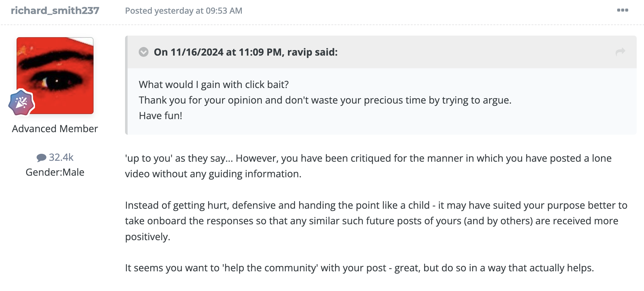Collapse the quoted ravip post
This screenshot has width=644, height=291.
pos(143,52)
